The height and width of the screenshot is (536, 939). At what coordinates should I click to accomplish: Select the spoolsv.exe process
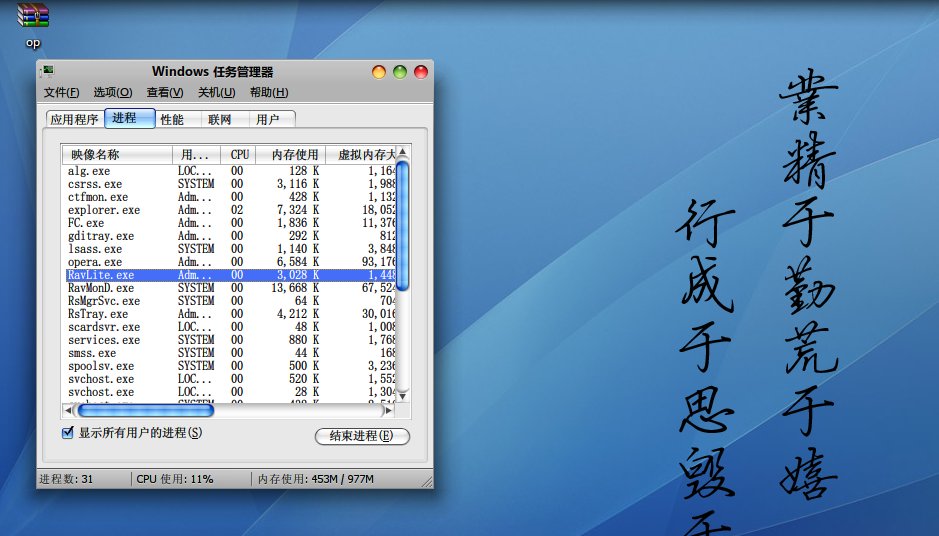[x=231, y=366]
